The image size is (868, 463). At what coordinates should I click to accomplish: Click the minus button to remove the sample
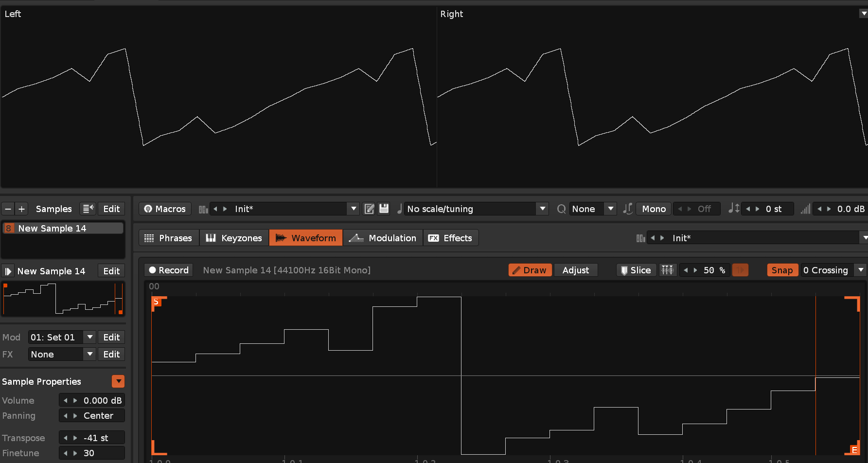pos(8,209)
